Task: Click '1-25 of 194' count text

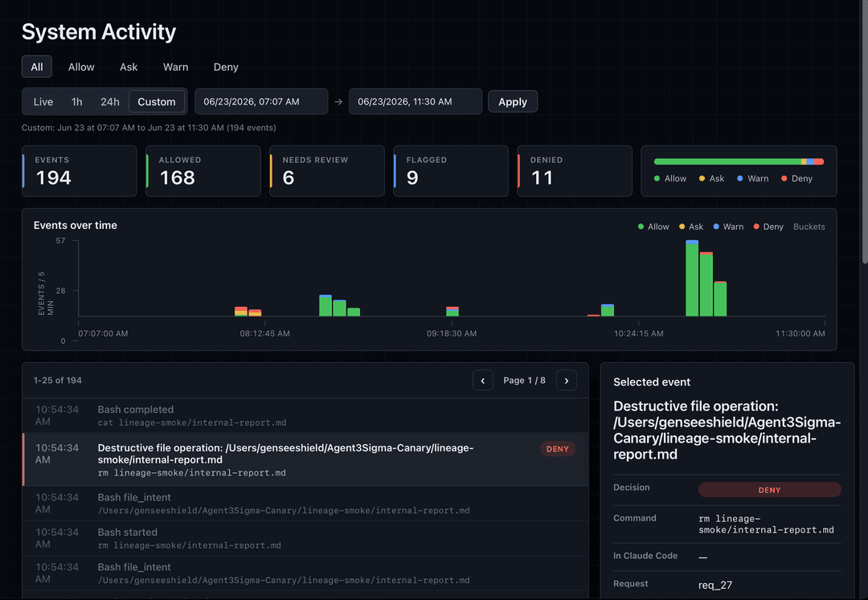Action: pos(58,381)
